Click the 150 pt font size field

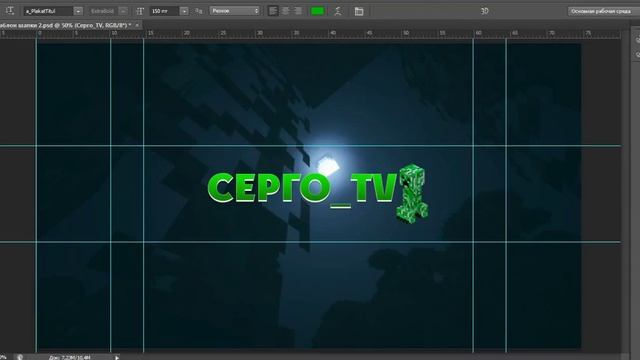[x=164, y=11]
